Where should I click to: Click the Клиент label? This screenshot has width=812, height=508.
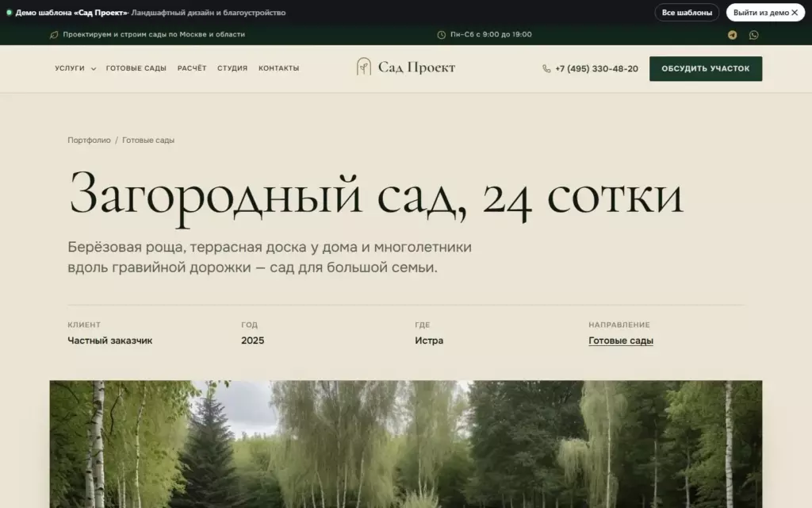(x=84, y=325)
